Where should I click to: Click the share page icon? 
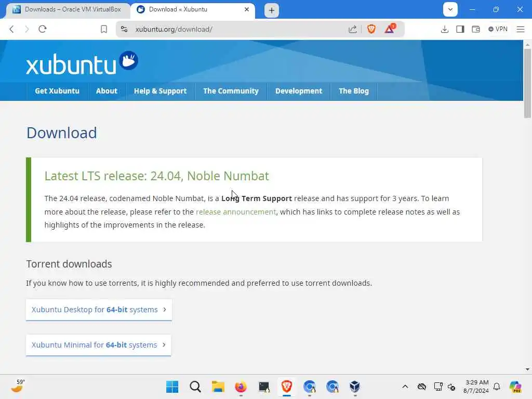[353, 29]
